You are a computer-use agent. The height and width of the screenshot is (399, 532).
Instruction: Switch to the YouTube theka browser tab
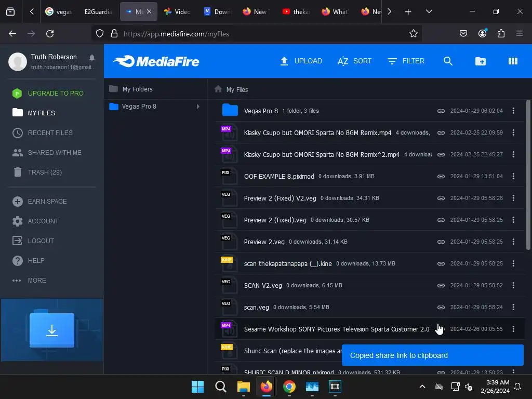297,12
